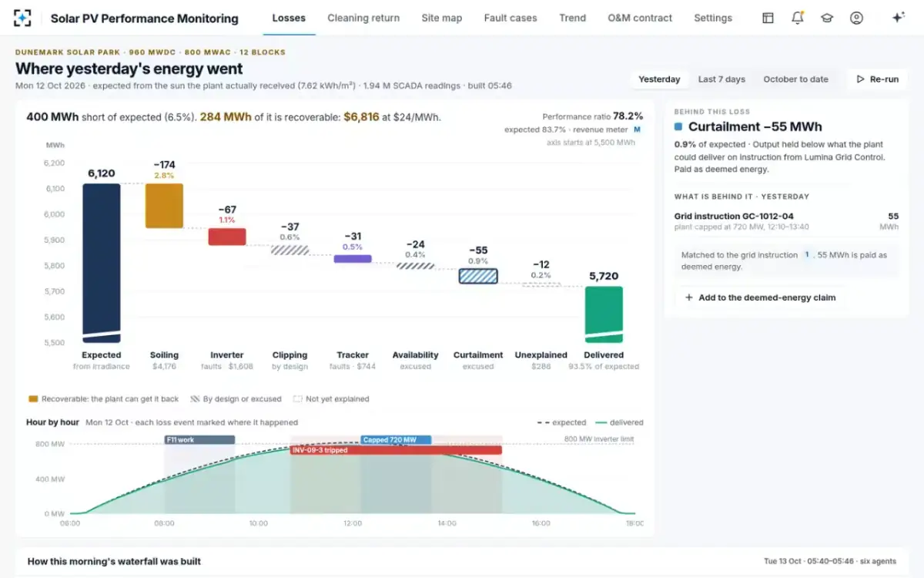Click the revenue meter M badge

(x=638, y=129)
